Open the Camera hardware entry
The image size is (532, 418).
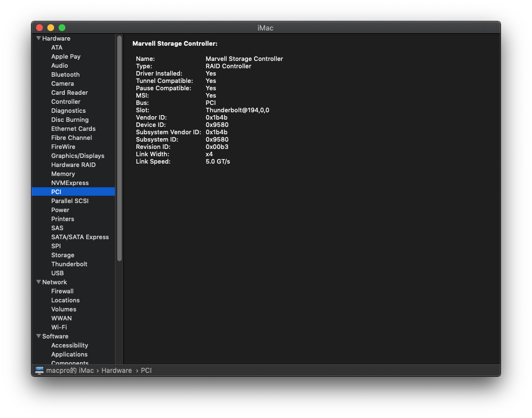(63, 83)
